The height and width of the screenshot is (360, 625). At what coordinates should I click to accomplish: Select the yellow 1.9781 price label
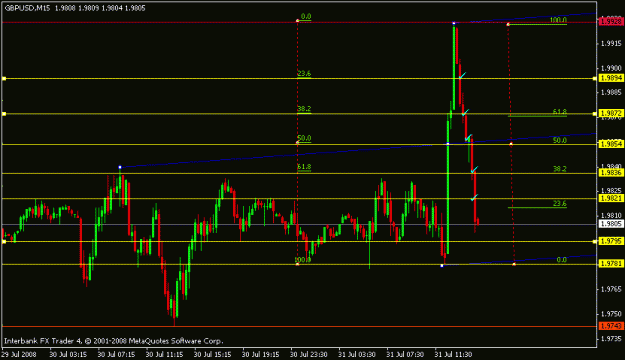[x=611, y=264]
